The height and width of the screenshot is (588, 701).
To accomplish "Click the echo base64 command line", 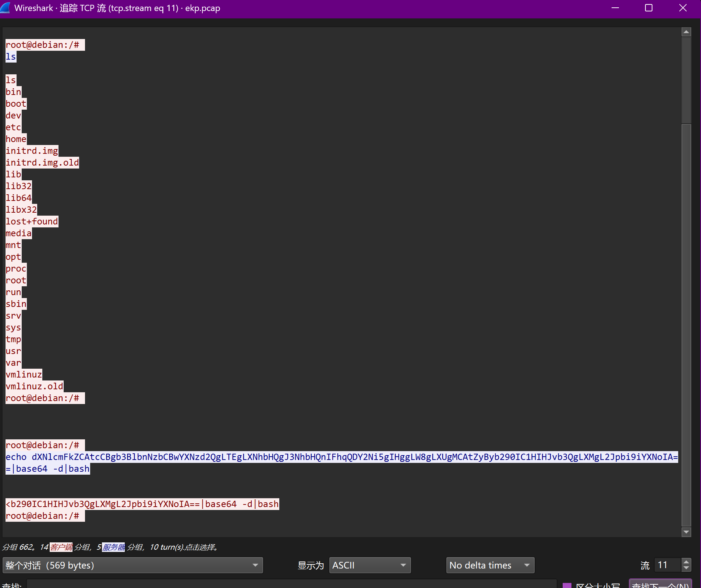I will (342, 457).
